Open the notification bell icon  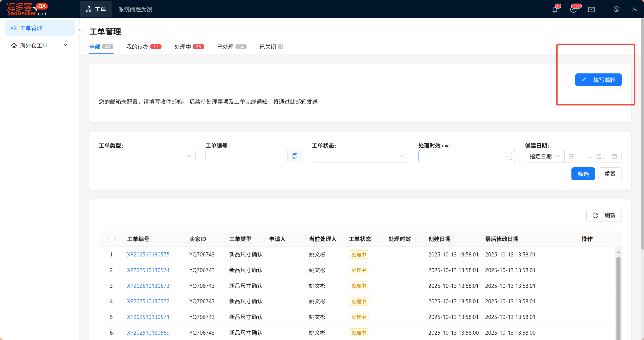click(x=555, y=10)
